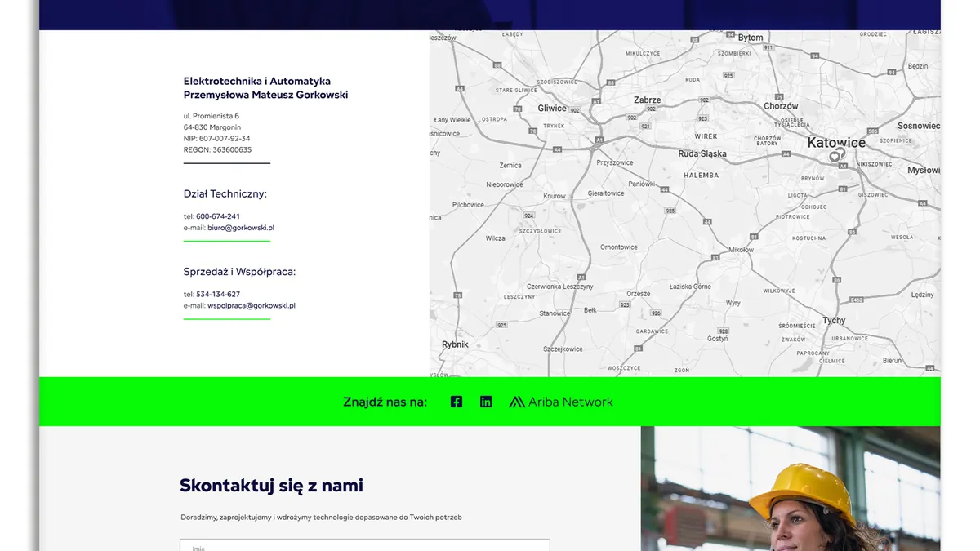The width and height of the screenshot is (980, 551).
Task: Select the REGON number 363600635
Action: [x=232, y=150]
